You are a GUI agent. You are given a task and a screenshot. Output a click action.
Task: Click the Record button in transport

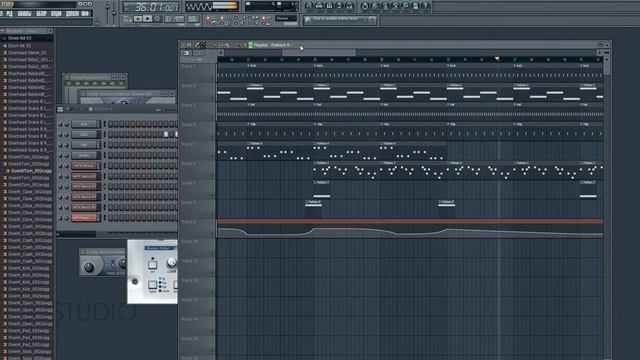point(158,19)
